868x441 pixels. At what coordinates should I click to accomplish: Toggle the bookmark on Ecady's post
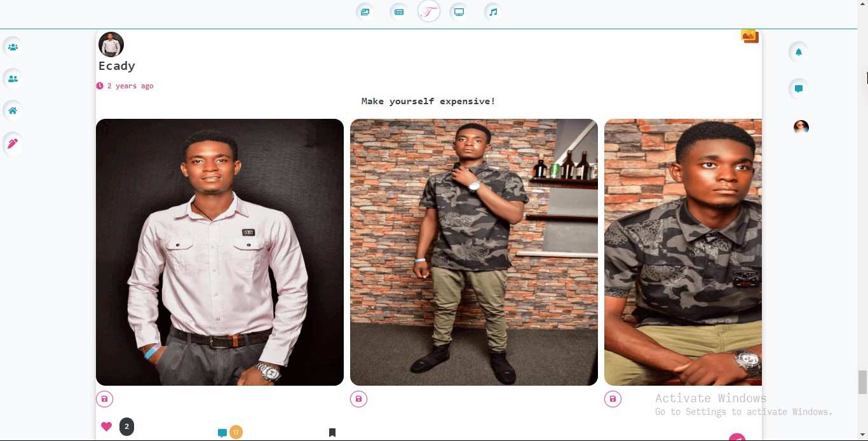pos(332,433)
